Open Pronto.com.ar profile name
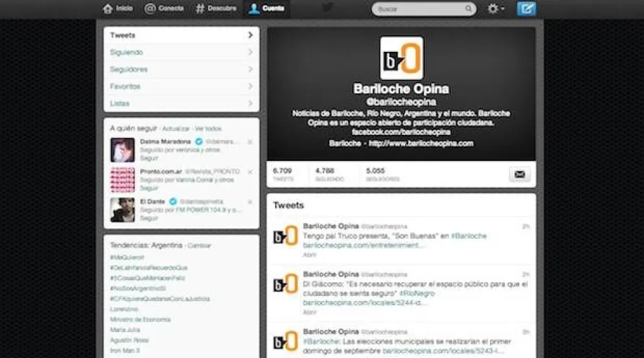The width and height of the screenshot is (644, 358). (x=161, y=171)
